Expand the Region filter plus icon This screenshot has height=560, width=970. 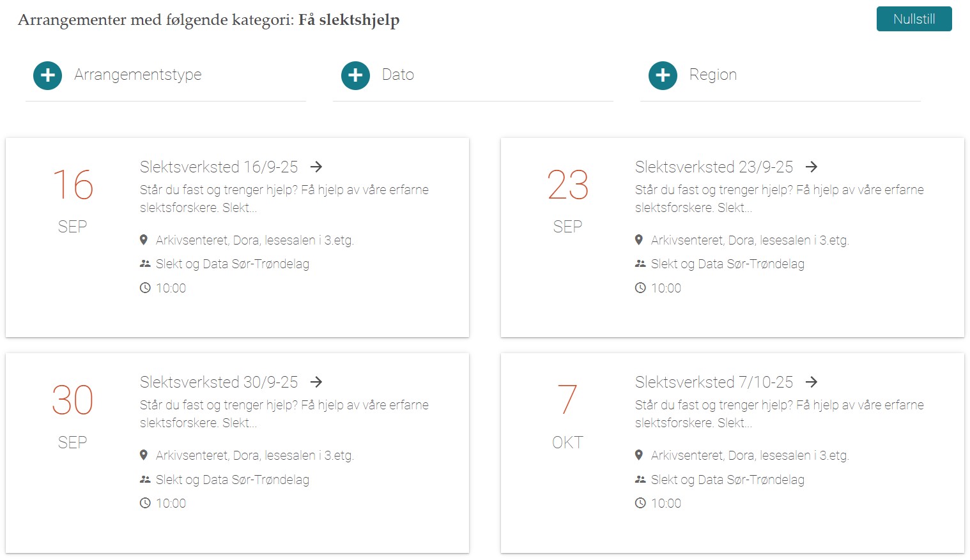(x=663, y=75)
